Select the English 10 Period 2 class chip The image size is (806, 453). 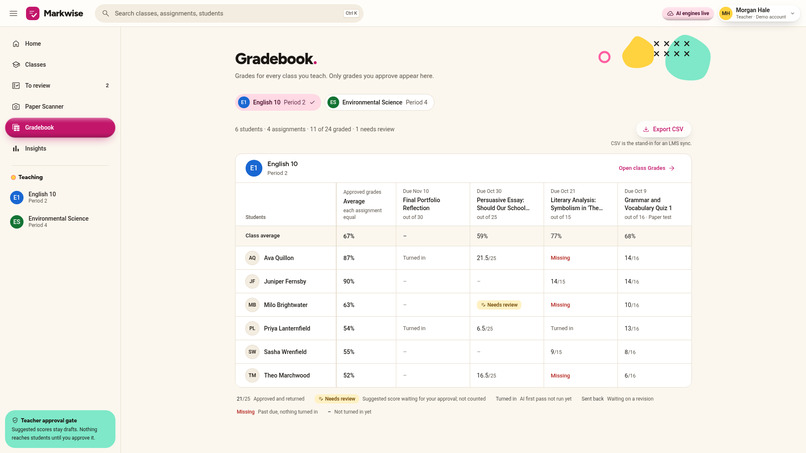tap(278, 102)
